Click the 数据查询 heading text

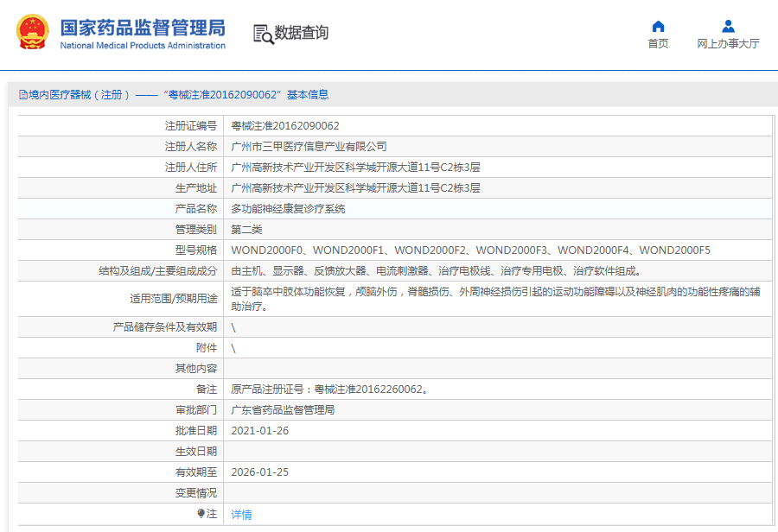[302, 34]
